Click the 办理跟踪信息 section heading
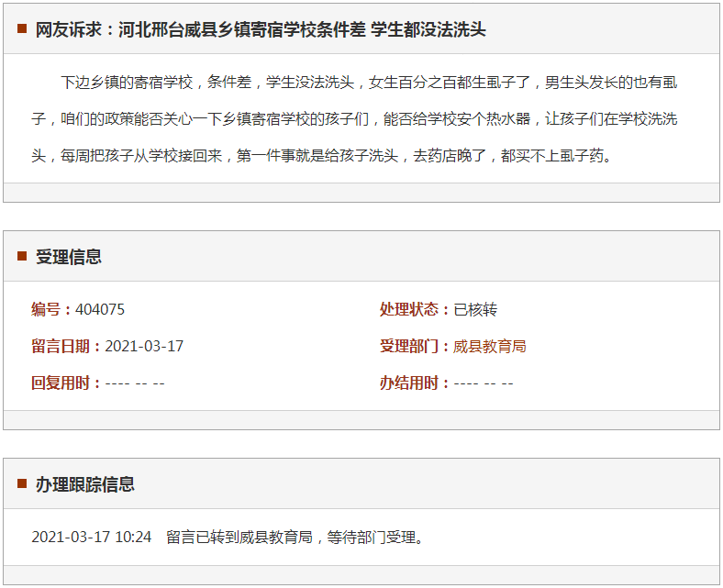The height and width of the screenshot is (588, 723). click(x=85, y=484)
